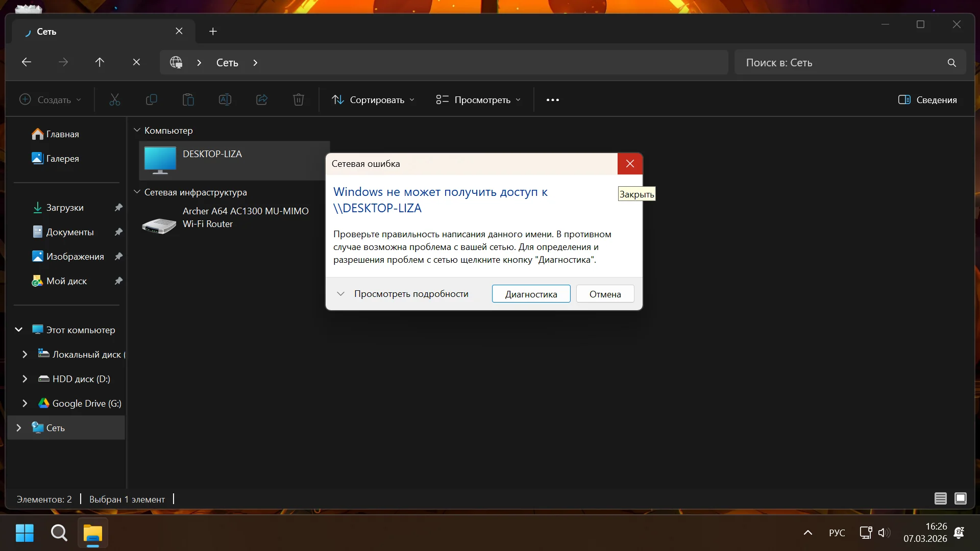Go up one level with the up arrow
The width and height of the screenshot is (980, 551).
coord(100,62)
